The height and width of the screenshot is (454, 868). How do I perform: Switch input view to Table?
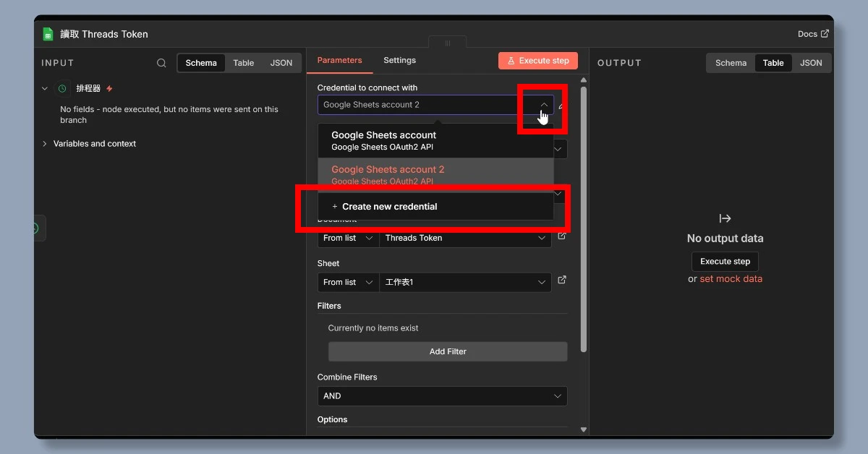(x=244, y=63)
